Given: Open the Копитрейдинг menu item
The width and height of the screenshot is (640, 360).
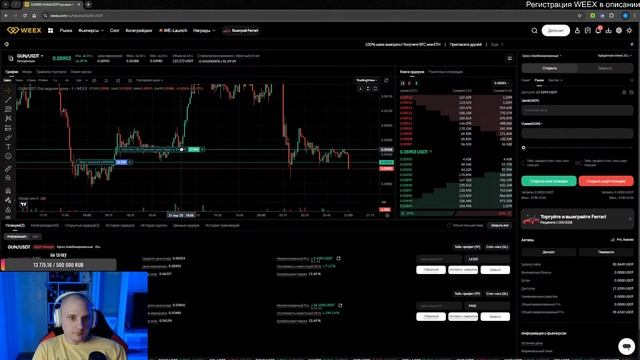Looking at the screenshot, I should pyautogui.click(x=139, y=31).
